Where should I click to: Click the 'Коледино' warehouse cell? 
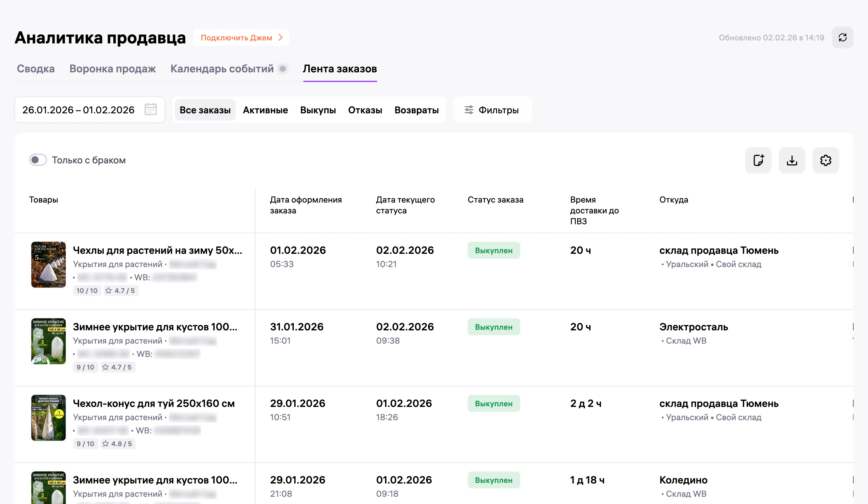point(683,480)
